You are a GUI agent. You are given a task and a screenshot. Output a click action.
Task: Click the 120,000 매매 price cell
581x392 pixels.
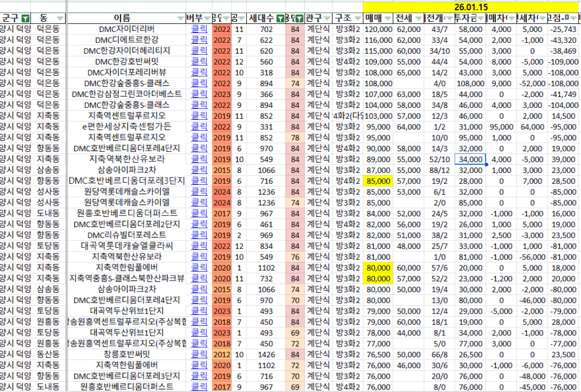(x=378, y=29)
